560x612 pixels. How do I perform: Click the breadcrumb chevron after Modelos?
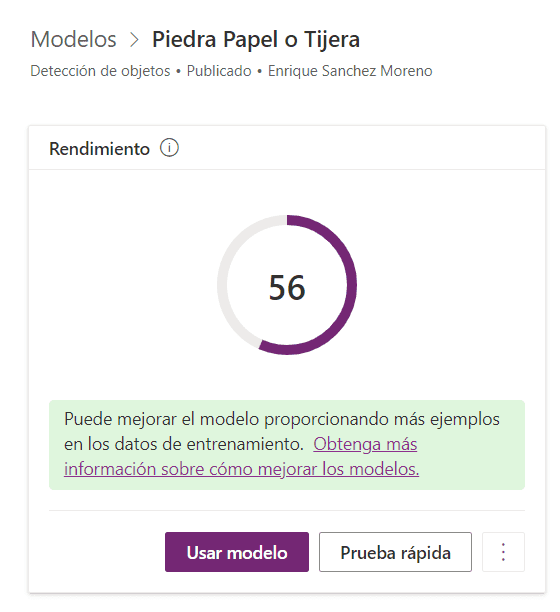tap(134, 40)
